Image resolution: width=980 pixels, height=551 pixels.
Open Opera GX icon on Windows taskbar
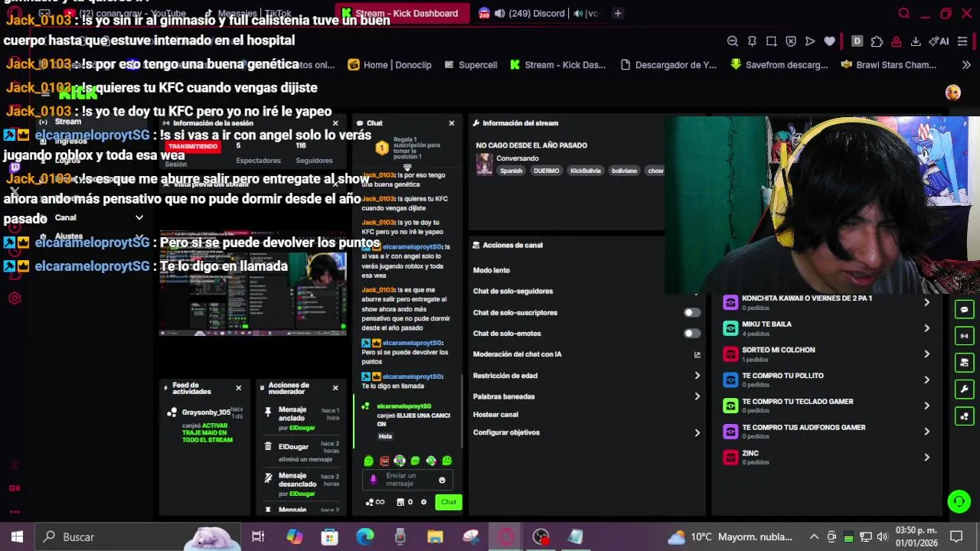tap(506, 537)
